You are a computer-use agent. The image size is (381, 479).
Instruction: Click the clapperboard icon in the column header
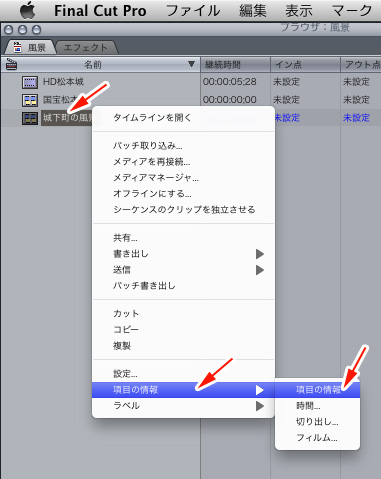tap(12, 64)
